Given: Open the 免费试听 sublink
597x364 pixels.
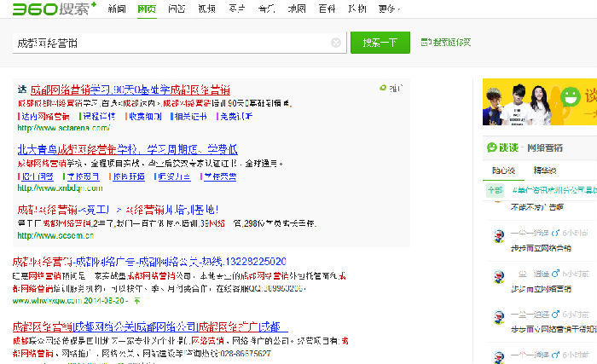Looking at the screenshot, I should [236, 116].
